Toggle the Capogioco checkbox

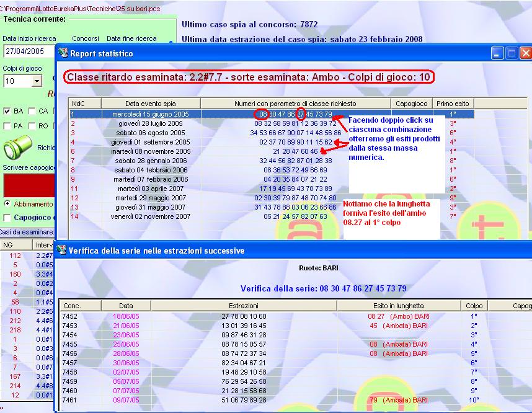7,218
